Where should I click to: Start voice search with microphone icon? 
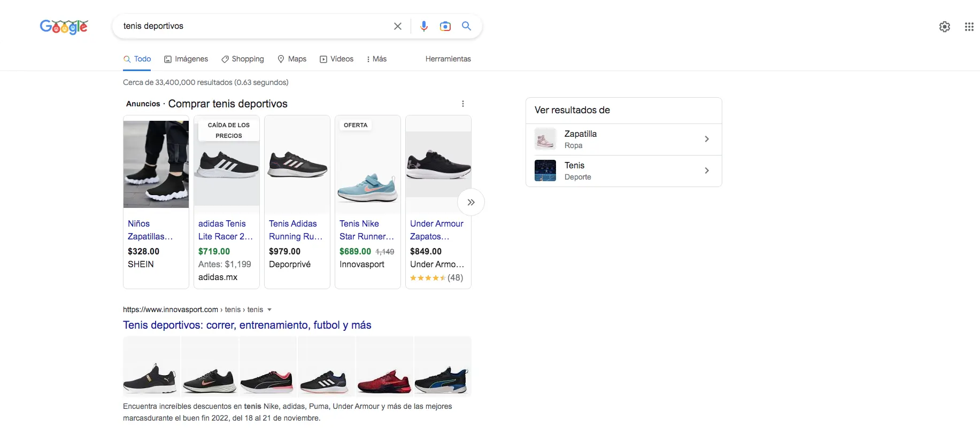424,26
